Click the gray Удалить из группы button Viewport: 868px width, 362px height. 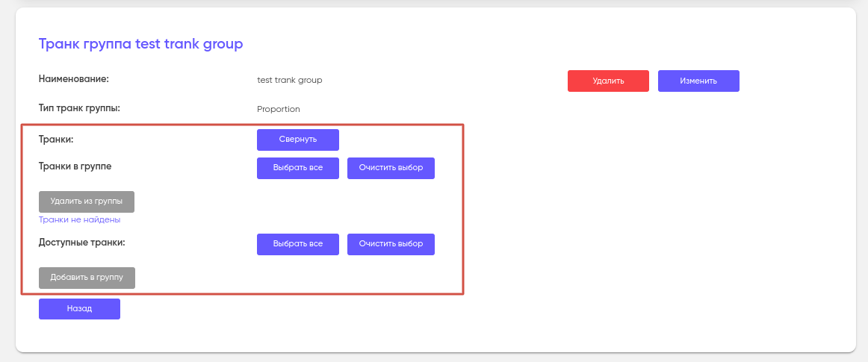87,202
